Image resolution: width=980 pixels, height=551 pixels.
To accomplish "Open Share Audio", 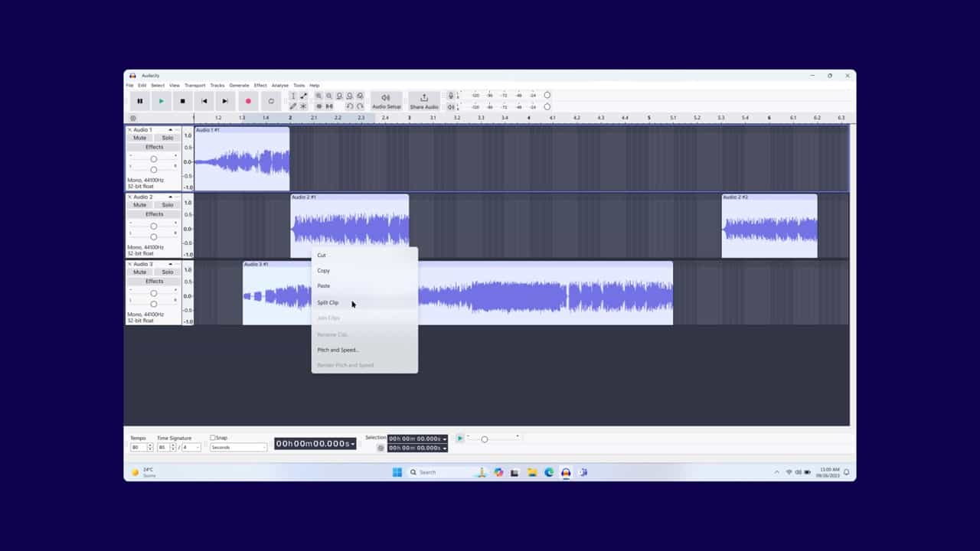I will 424,101.
